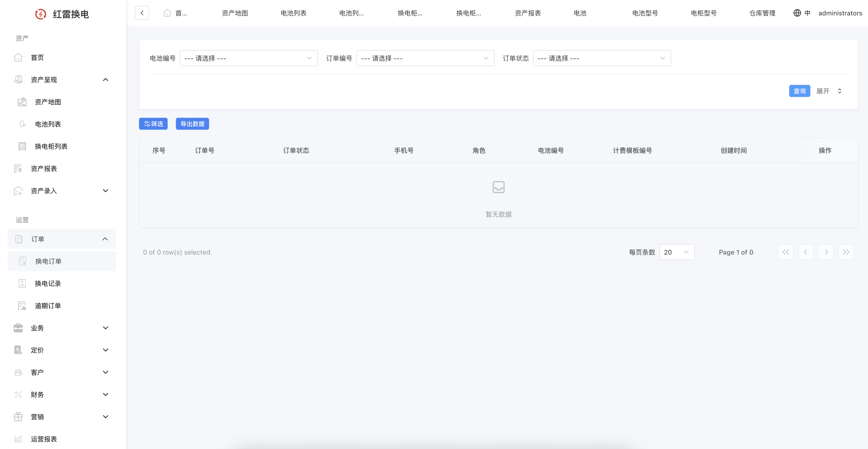Switch to the 电池型号 tab
Image resolution: width=868 pixels, height=449 pixels.
[645, 13]
